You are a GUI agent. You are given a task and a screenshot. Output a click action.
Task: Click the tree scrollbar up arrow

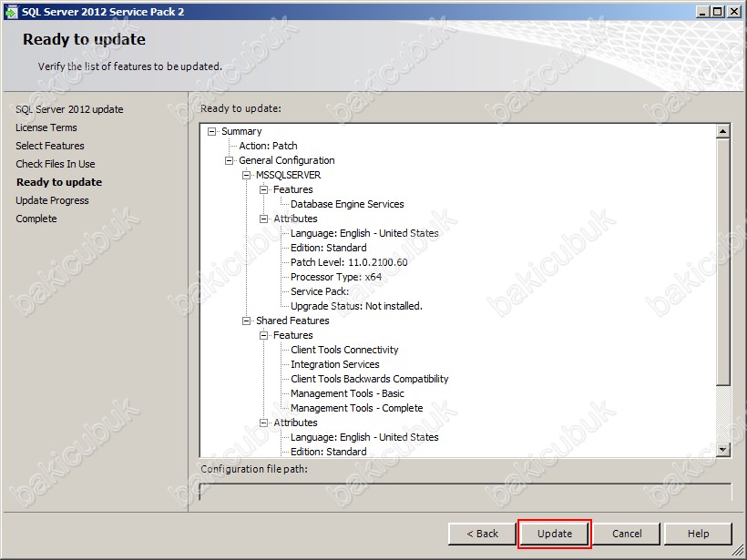[722, 131]
